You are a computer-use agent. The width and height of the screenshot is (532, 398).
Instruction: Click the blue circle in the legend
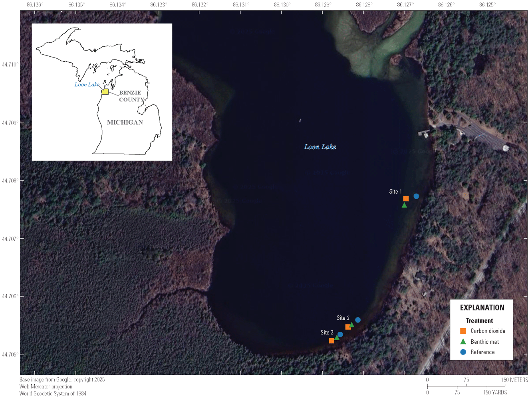(463, 352)
